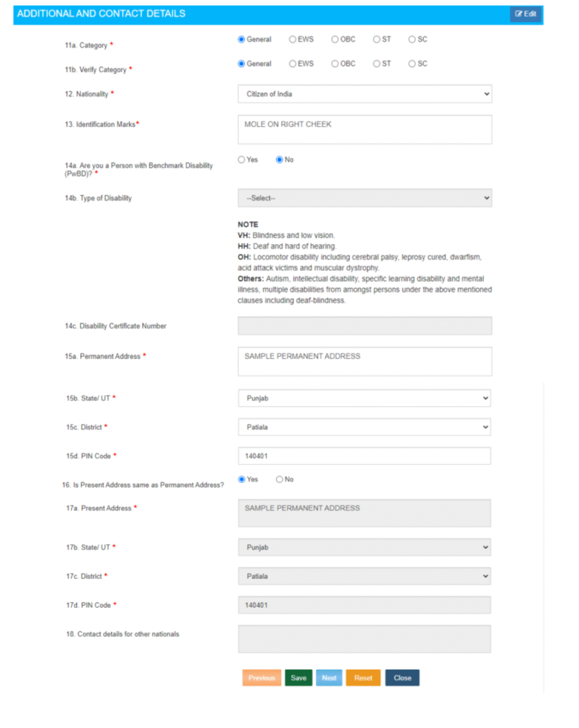Click the 15d PIN Code field
This screenshot has width=579, height=728.
(364, 456)
